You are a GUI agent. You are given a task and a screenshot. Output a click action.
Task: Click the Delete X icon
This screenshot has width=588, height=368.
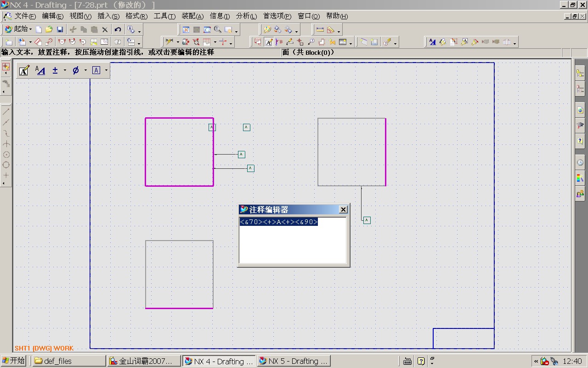[105, 29]
